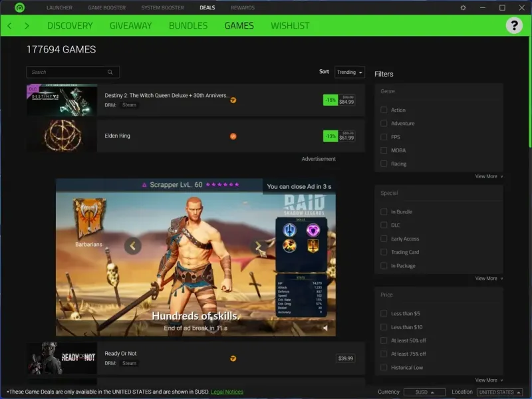The height and width of the screenshot is (399, 532).
Task: Enable At least 50% off filter
Action: pyautogui.click(x=384, y=340)
